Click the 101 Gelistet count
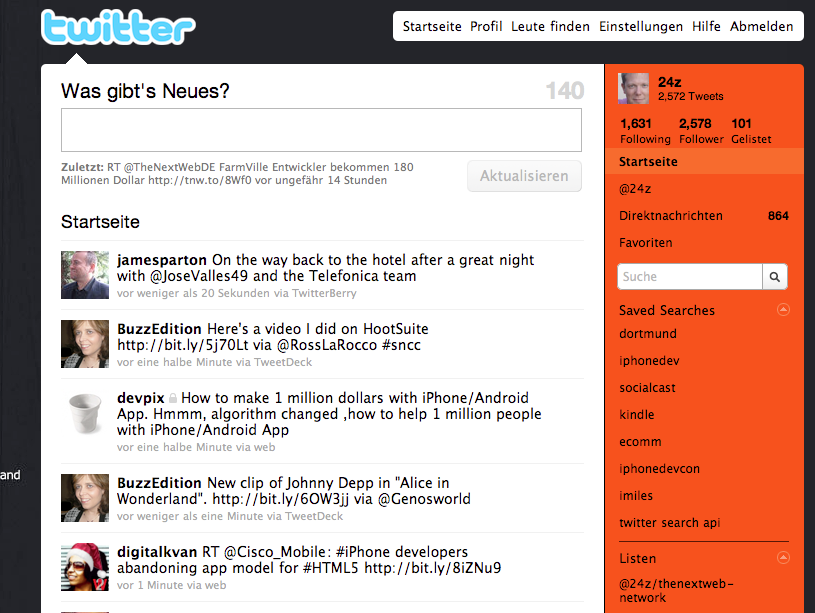Image resolution: width=815 pixels, height=613 pixels. (751, 131)
